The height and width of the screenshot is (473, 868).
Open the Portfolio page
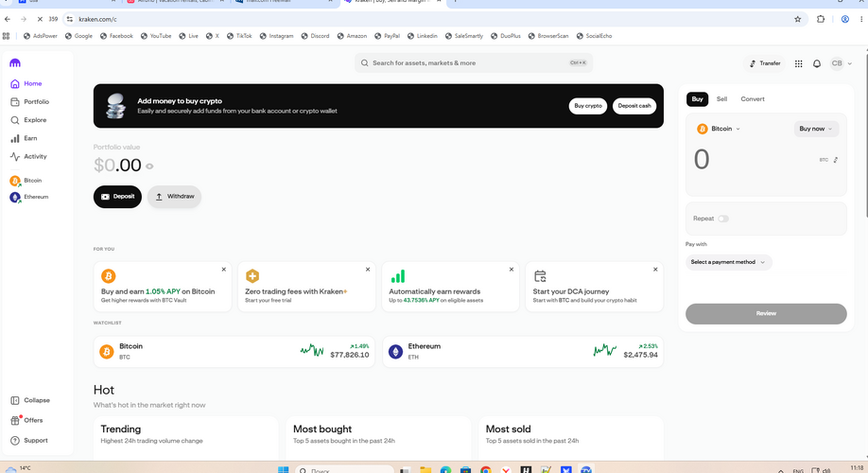click(x=30, y=102)
